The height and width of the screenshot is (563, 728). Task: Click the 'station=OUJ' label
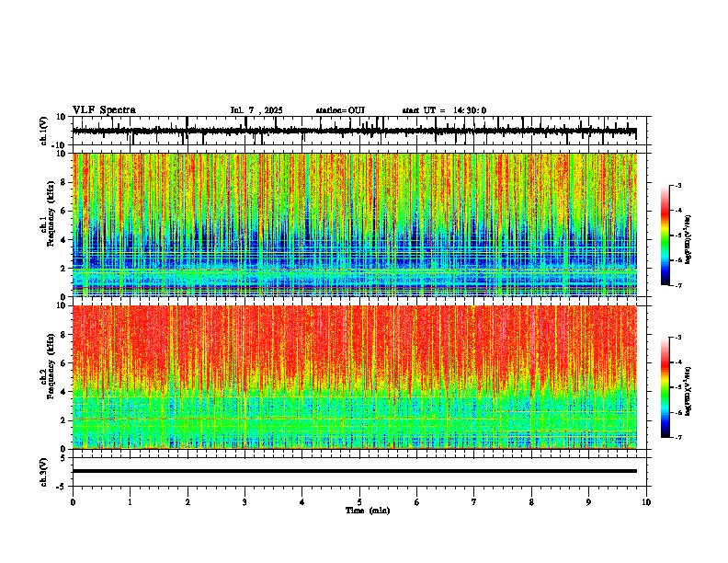[x=340, y=110]
